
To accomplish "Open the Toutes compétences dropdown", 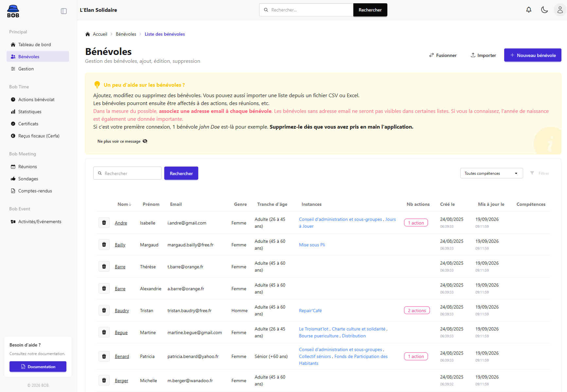I will (x=491, y=173).
